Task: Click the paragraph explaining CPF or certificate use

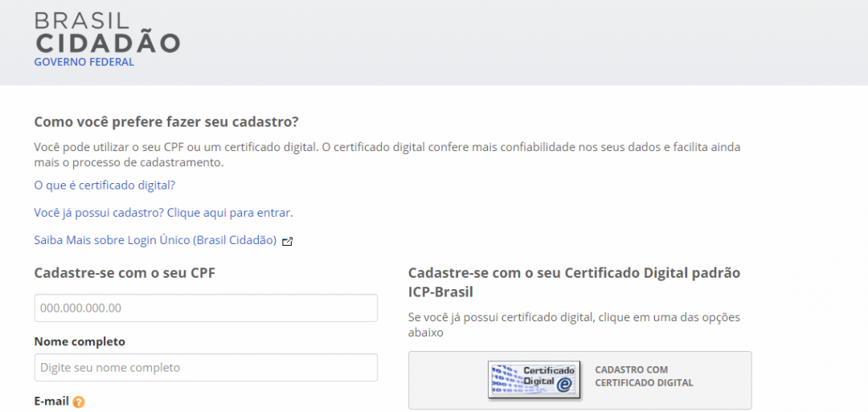Action: tap(387, 155)
